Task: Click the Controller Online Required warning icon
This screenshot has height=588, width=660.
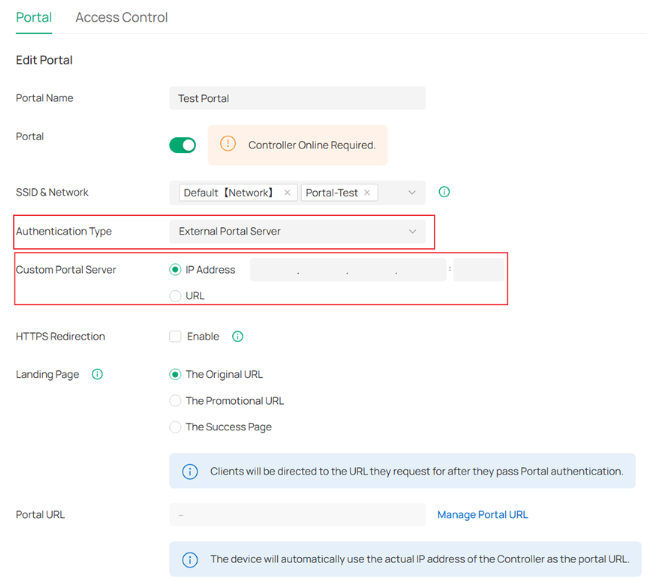Action: point(228,145)
